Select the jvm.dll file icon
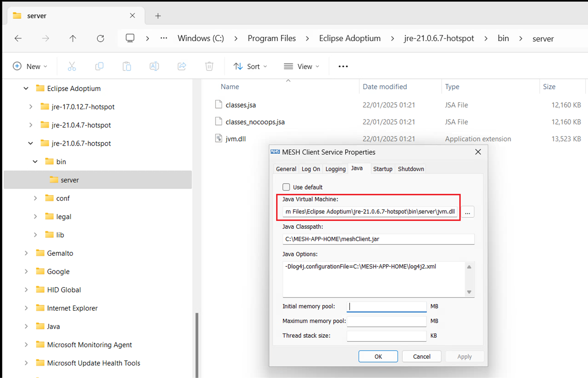Screen dimensions: 588x378 [219, 139]
